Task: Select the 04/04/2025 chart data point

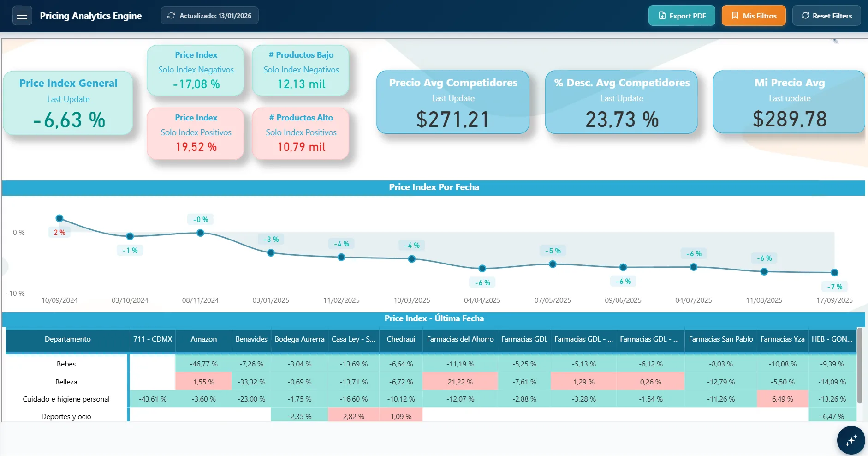Action: coord(482,269)
